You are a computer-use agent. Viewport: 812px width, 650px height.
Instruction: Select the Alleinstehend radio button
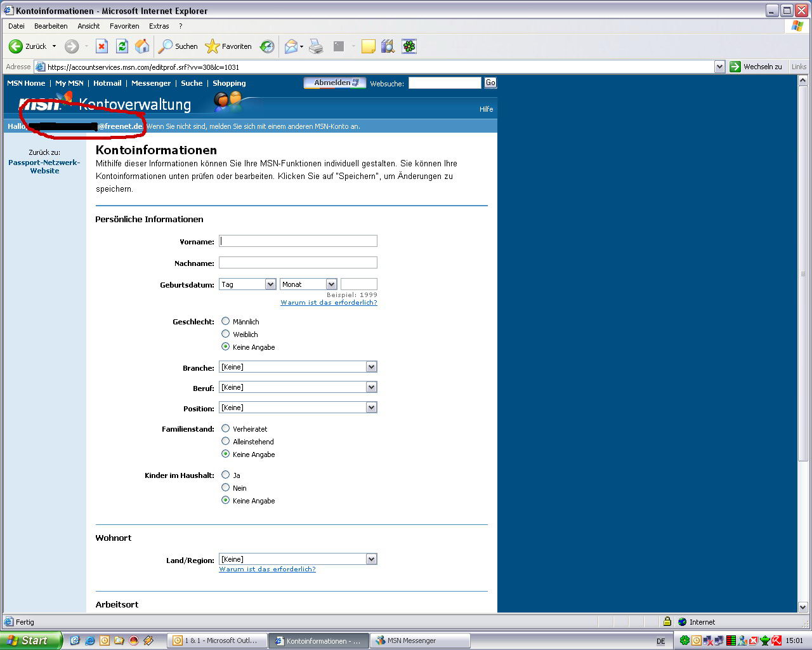(225, 441)
